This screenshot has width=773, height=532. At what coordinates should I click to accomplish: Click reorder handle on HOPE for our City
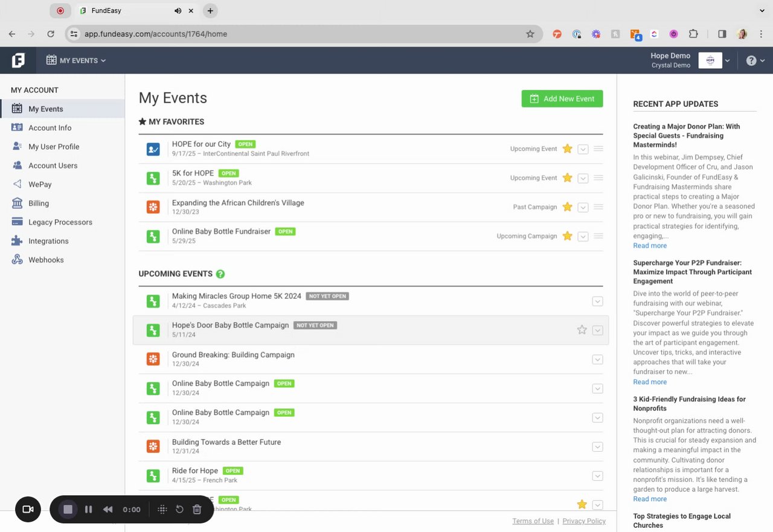coord(598,149)
